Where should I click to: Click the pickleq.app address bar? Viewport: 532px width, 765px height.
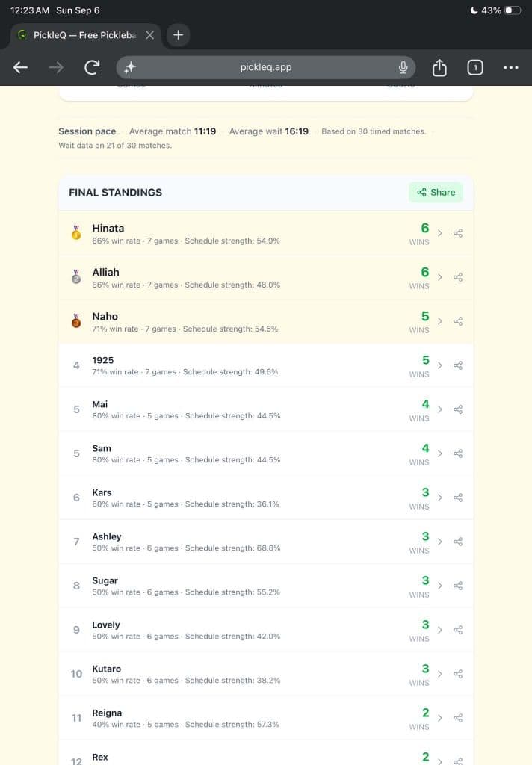click(x=265, y=67)
